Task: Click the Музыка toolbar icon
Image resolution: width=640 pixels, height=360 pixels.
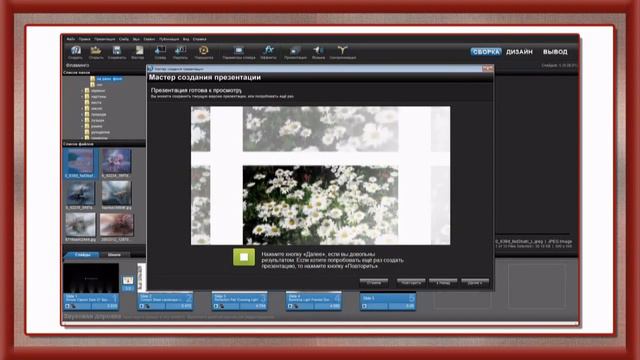Action: click(318, 52)
